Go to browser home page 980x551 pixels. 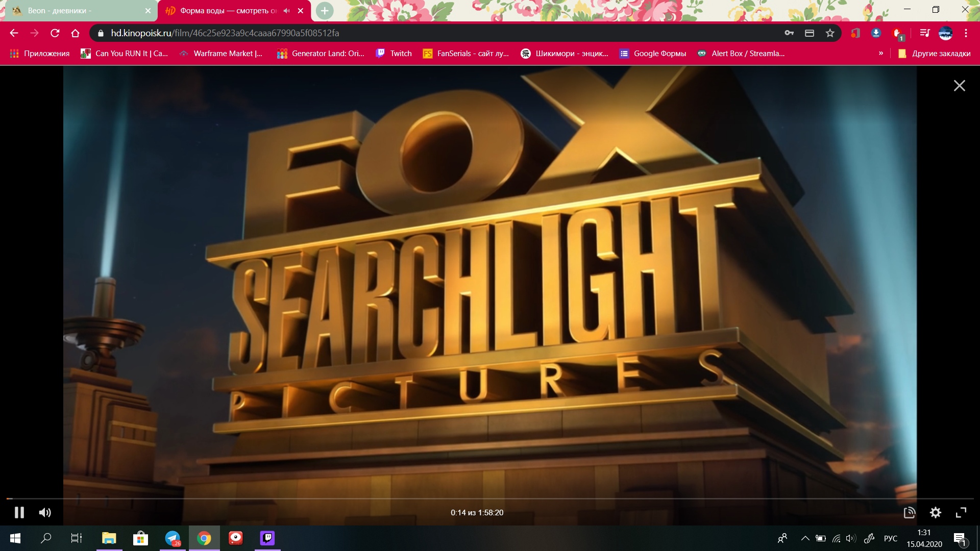(x=75, y=33)
